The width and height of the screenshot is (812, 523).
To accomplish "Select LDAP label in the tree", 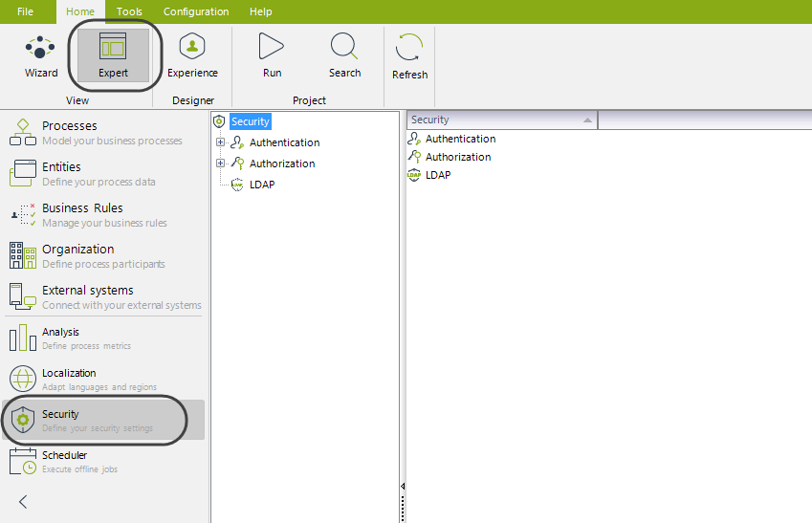I will 262,185.
